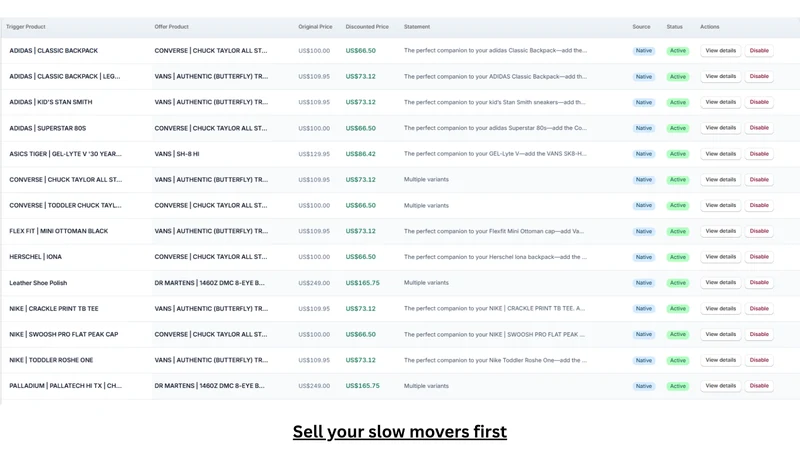
Task: Click the Discounted Price column header
Action: point(367,27)
